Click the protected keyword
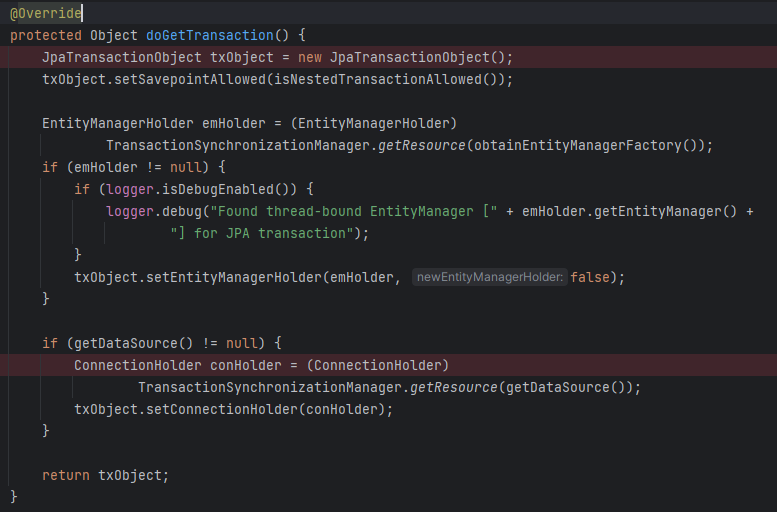The height and width of the screenshot is (512, 777). click(x=46, y=35)
